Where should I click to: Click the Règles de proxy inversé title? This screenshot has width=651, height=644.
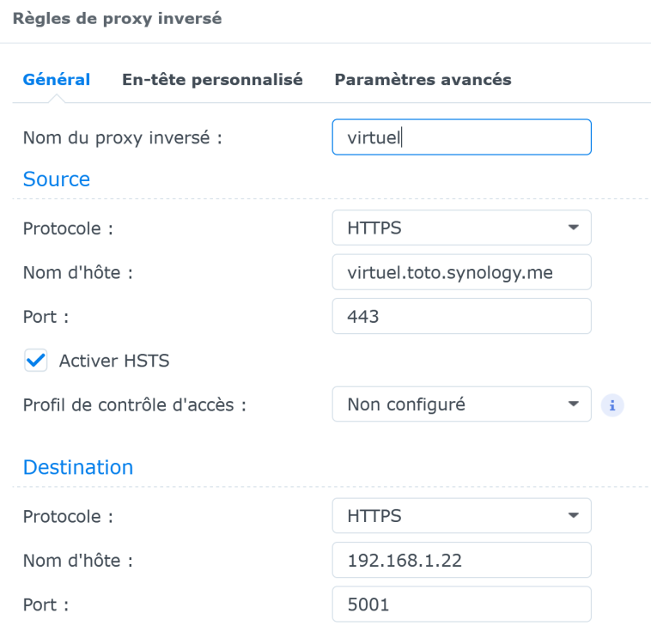(117, 19)
